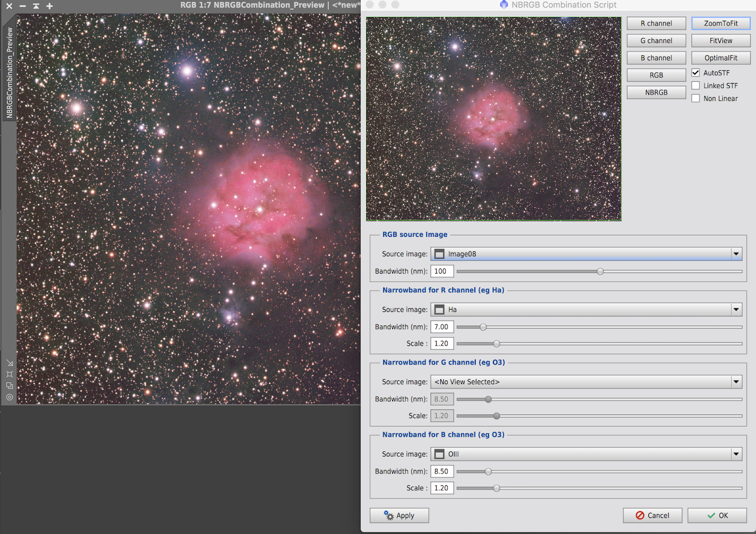This screenshot has width=756, height=534.
Task: Click the zoom-to-fit triangle icon
Action: coord(36,7)
